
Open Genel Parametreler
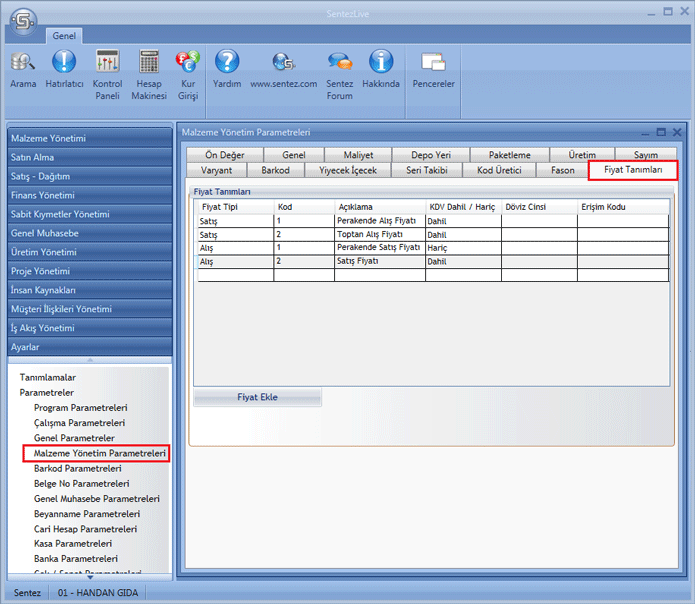coord(74,438)
